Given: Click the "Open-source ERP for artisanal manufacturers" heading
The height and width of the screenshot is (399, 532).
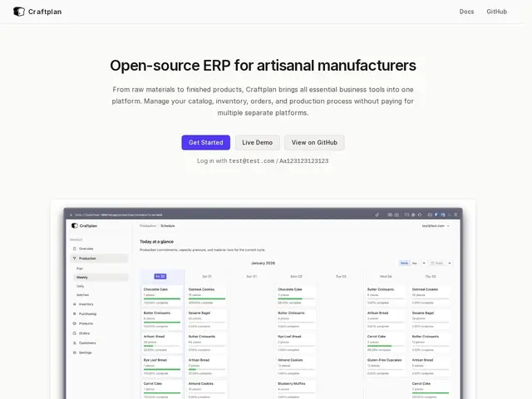Looking at the screenshot, I should pos(263,66).
